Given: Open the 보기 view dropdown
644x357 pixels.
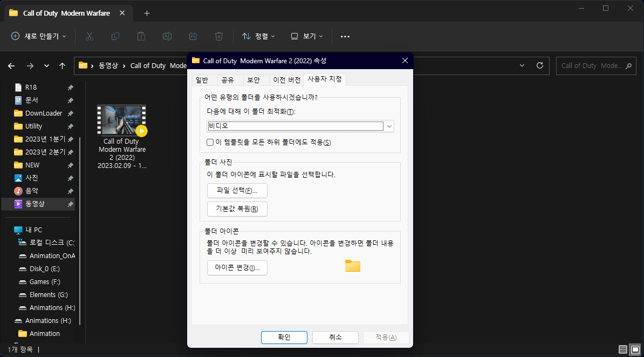Looking at the screenshot, I should click(x=307, y=36).
